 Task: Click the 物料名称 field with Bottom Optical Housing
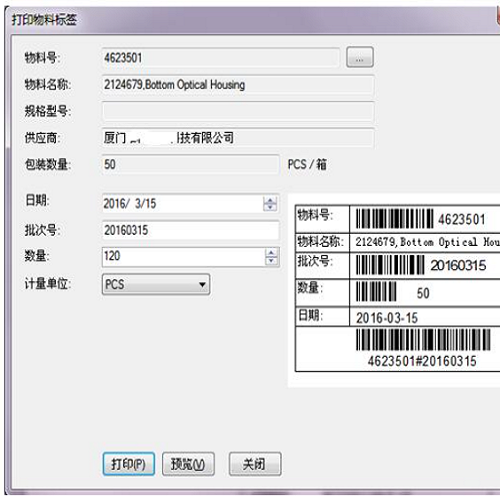point(238,85)
